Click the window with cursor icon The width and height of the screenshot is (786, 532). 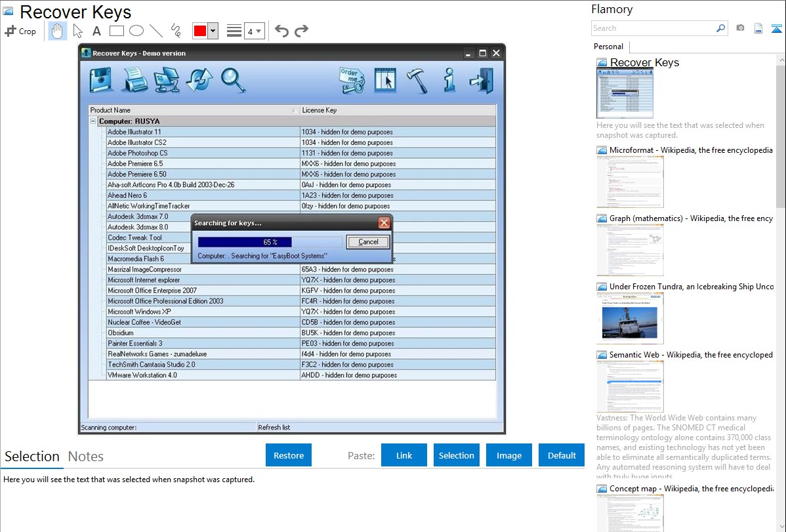[385, 80]
